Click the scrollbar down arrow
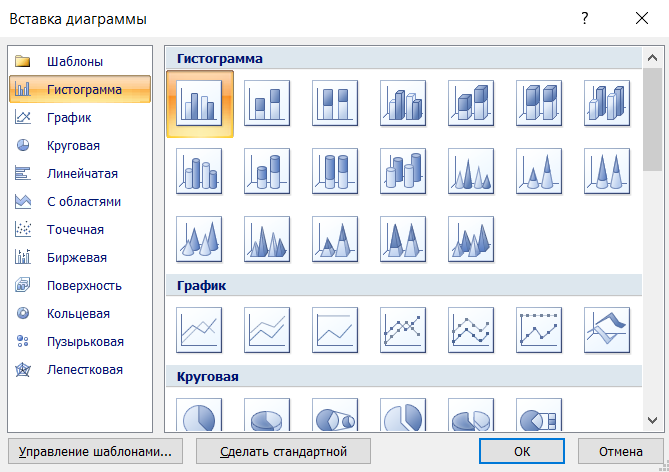The width and height of the screenshot is (669, 472). 652,420
